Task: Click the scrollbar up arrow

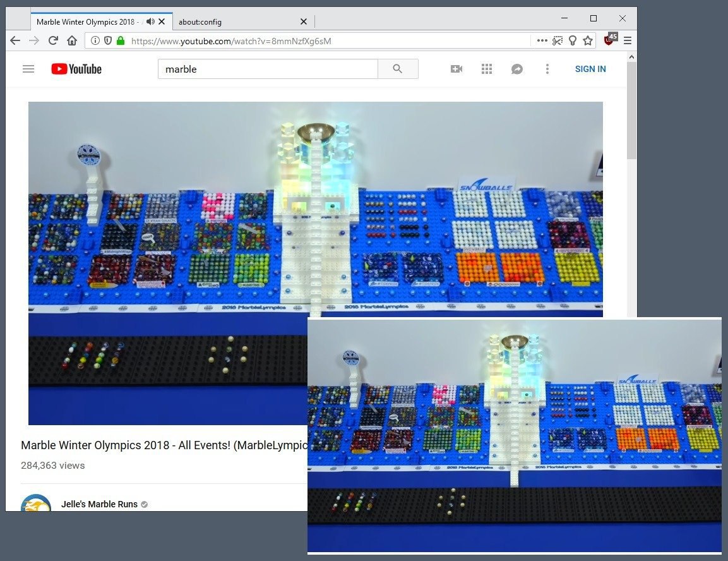Action: 631,57
